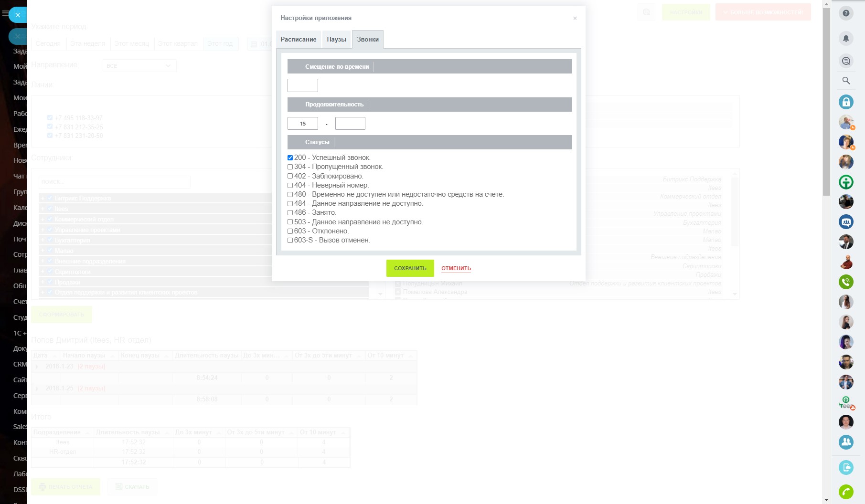865x504 pixels.
Task: Click the green ringing phone icon
Action: [x=846, y=282]
